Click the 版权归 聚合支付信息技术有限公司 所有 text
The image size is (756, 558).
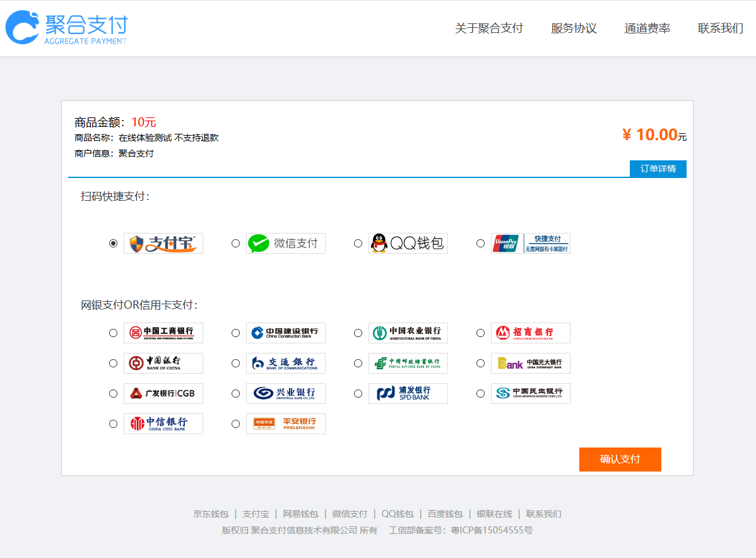point(299,530)
